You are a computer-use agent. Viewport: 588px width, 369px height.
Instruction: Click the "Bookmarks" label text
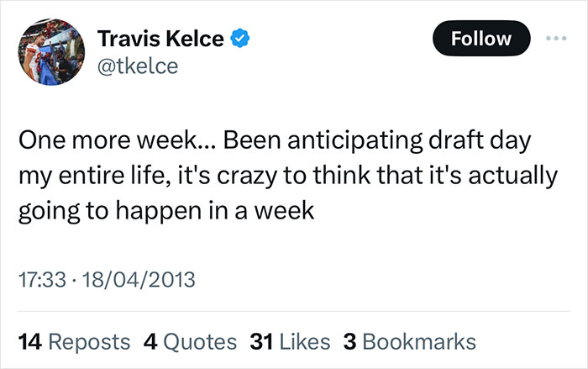tap(420, 342)
